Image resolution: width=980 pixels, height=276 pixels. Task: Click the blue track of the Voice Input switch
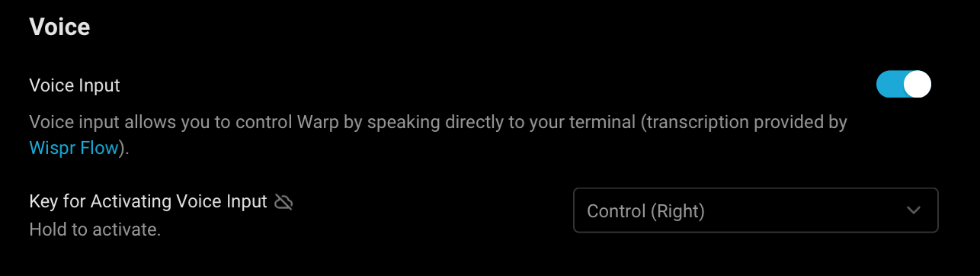click(x=890, y=85)
